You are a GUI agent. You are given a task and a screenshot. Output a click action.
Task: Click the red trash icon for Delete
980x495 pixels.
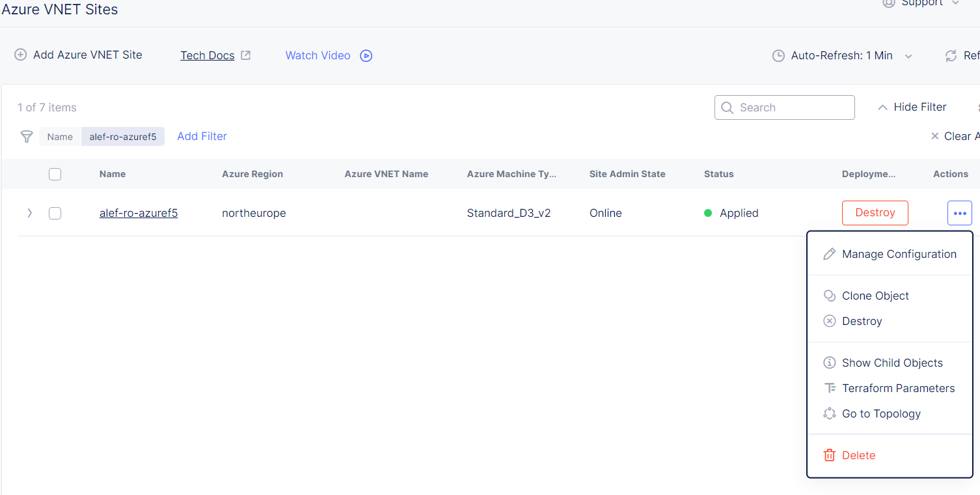(829, 455)
